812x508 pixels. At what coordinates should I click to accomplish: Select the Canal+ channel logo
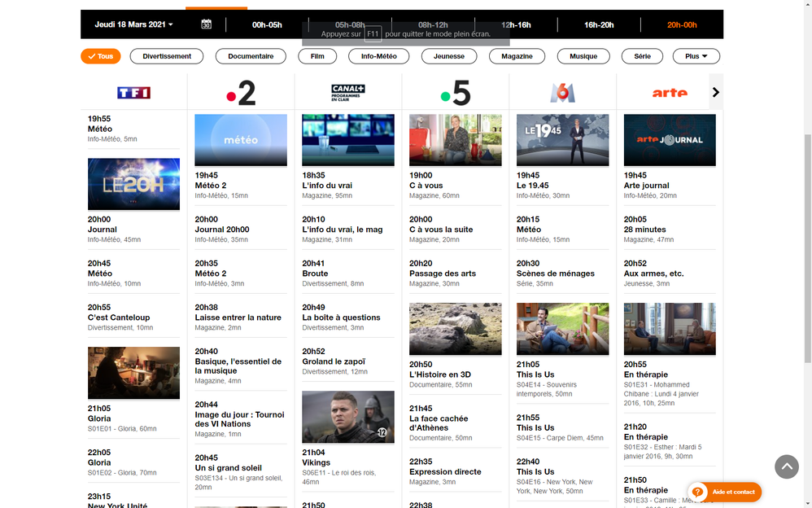(347, 92)
